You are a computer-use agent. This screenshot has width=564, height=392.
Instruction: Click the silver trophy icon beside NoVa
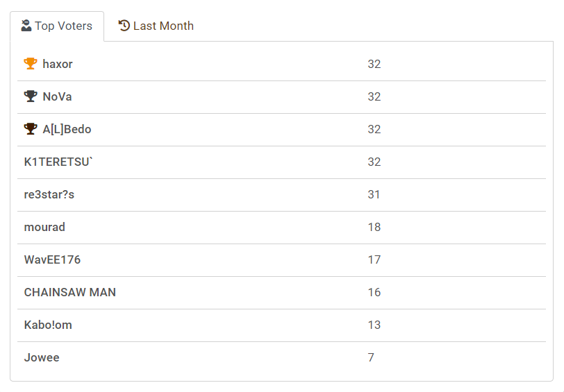(x=31, y=96)
